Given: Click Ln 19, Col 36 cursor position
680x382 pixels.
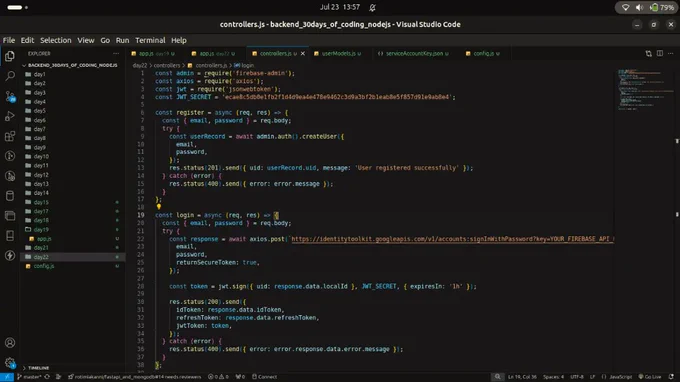Looking at the screenshot, I should coord(522,377).
